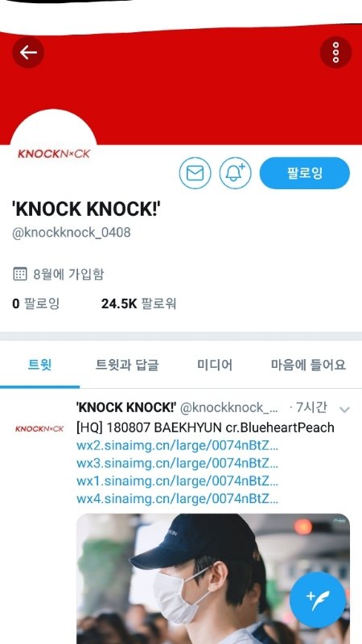Tap the tweet author's small avatar
Screen dimensions: 362x644
pos(39,429)
